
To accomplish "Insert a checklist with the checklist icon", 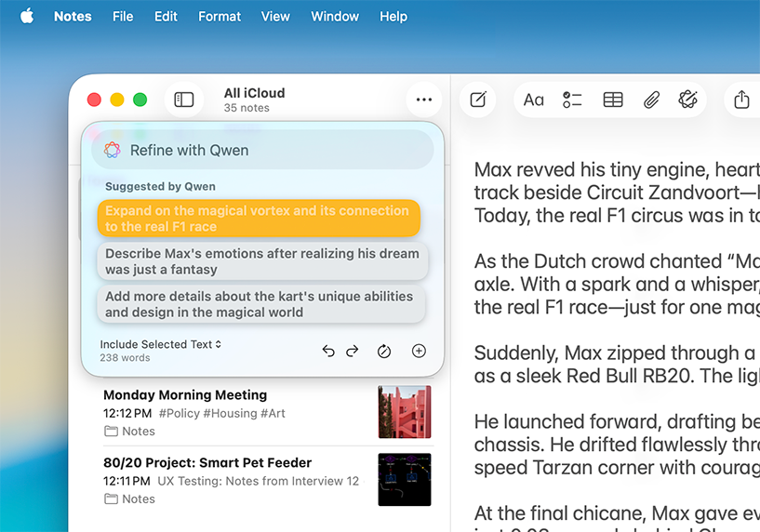I will pyautogui.click(x=572, y=100).
